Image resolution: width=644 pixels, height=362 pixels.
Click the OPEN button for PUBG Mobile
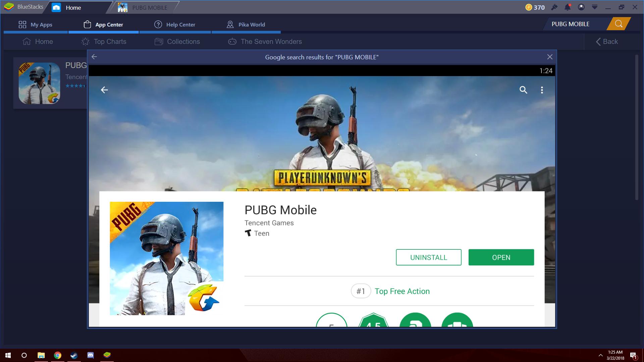point(501,257)
